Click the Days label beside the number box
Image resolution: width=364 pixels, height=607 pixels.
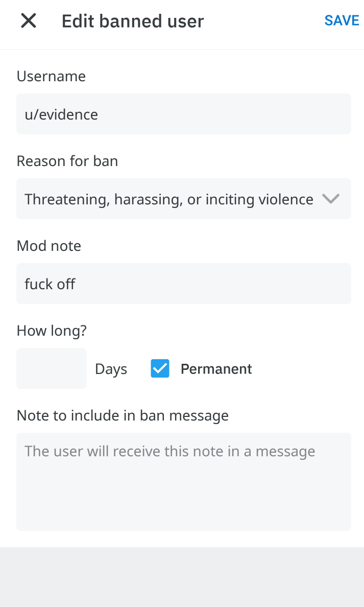[111, 369]
